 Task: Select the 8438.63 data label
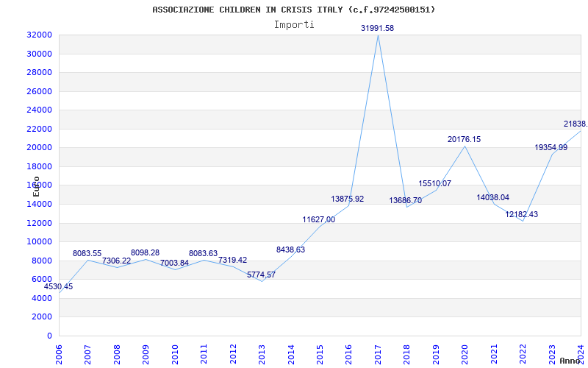click(x=290, y=250)
